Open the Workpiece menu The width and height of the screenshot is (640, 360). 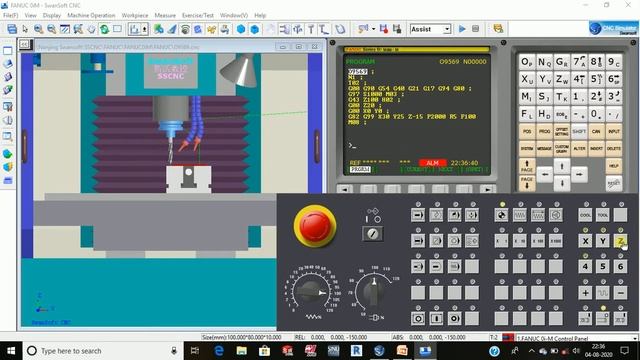point(135,15)
